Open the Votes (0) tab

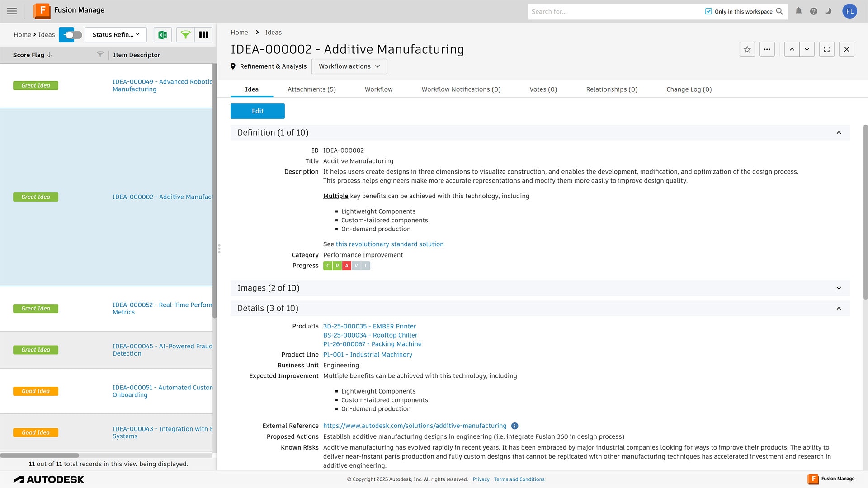point(543,89)
